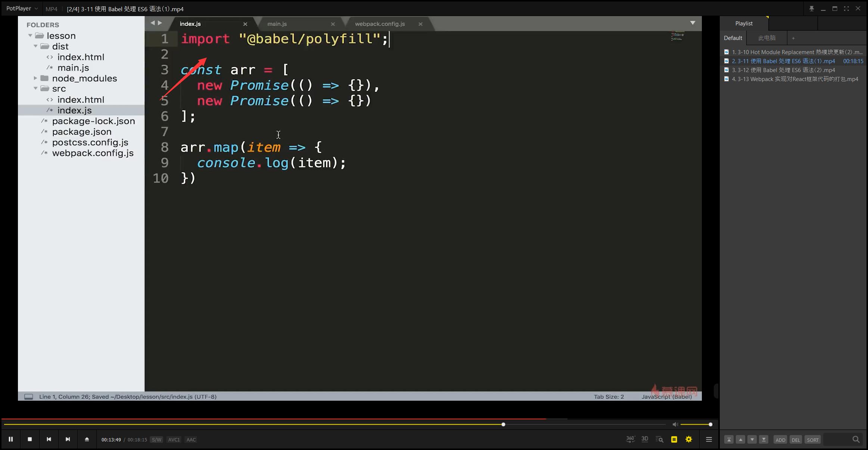This screenshot has height=450, width=868.
Task: Click the AVC1 video codec label
Action: coord(174,440)
